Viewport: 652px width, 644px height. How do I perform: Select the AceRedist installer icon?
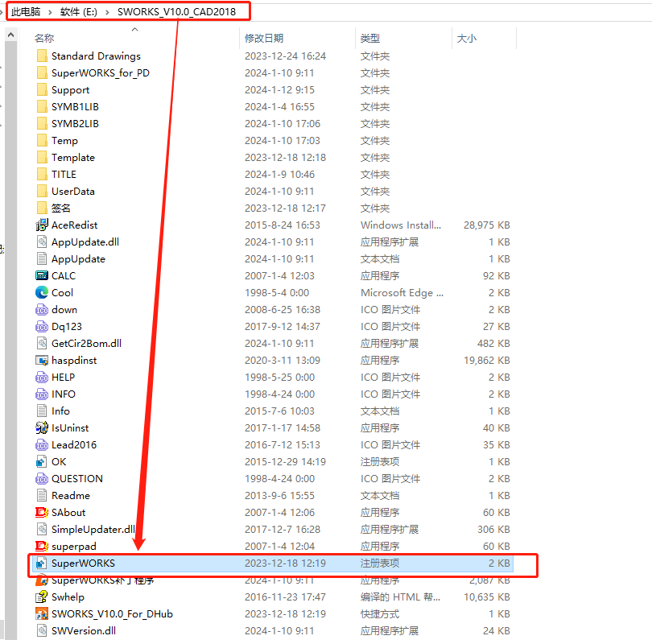pyautogui.click(x=42, y=225)
